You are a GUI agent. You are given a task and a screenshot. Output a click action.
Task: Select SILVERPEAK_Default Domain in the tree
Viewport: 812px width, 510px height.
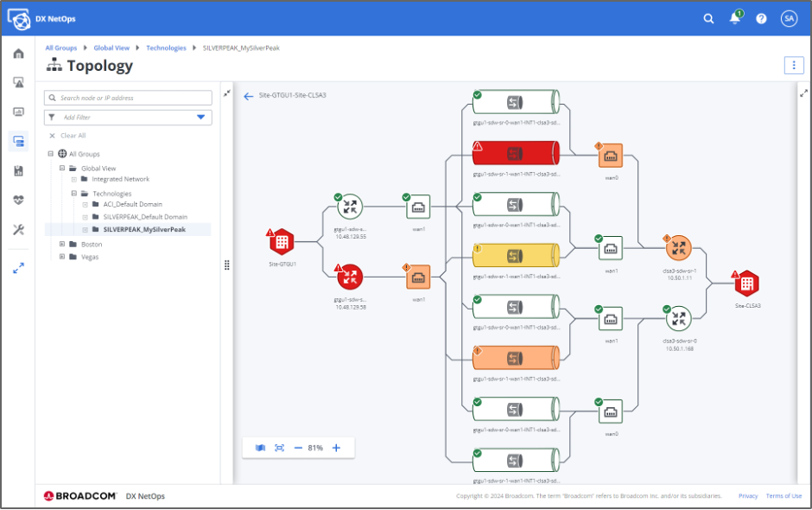[x=144, y=217]
